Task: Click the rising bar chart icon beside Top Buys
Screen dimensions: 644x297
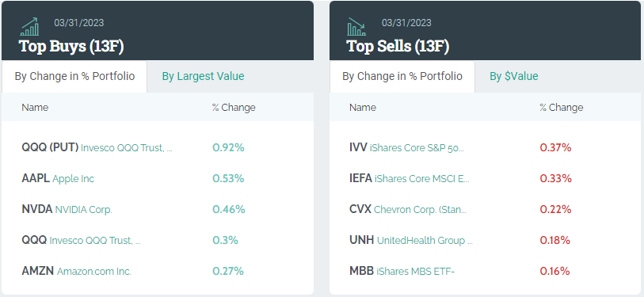Action: point(29,27)
